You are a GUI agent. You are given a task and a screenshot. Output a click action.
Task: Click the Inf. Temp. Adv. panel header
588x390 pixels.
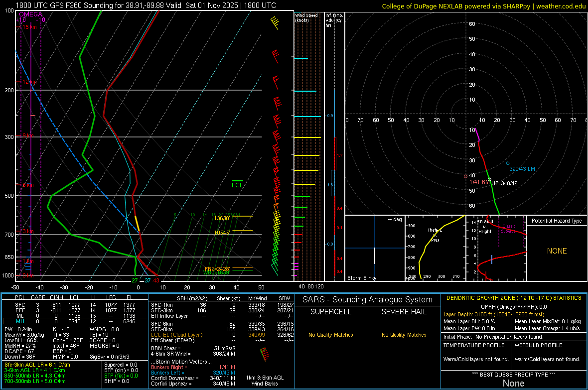(334, 20)
